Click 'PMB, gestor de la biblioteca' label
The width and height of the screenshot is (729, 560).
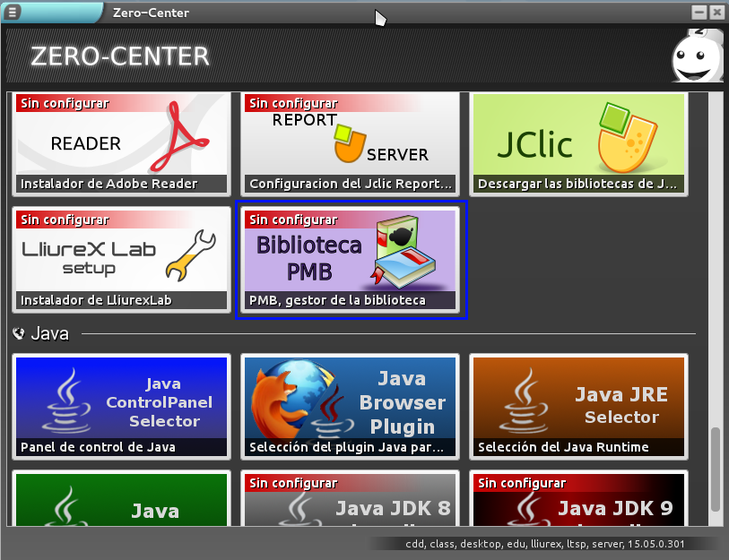[x=337, y=300]
